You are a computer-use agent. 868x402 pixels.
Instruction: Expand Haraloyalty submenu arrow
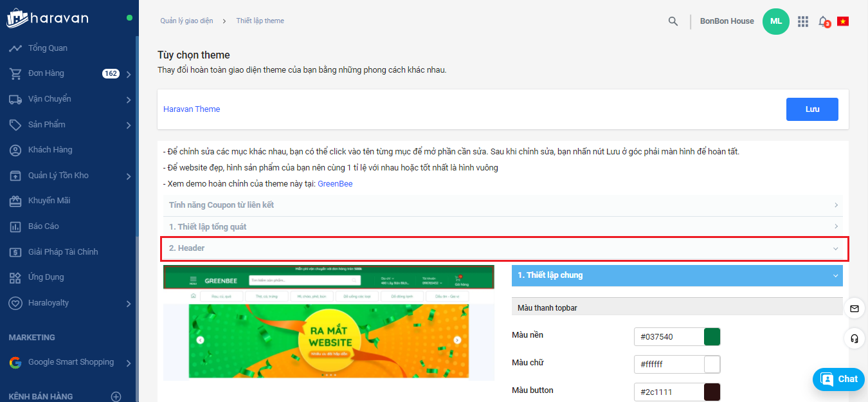tap(129, 304)
